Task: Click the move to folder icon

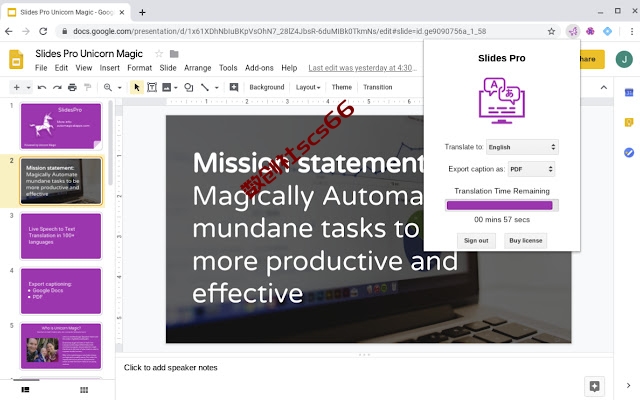Action: [x=174, y=53]
